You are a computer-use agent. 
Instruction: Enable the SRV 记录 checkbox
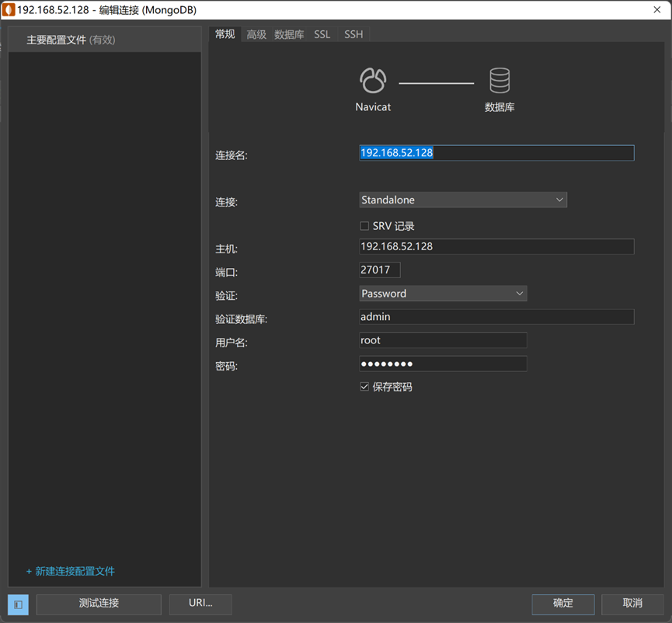point(364,226)
